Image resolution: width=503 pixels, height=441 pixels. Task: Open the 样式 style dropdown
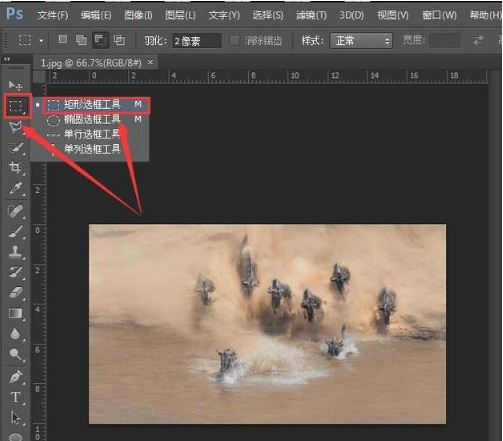tap(361, 41)
